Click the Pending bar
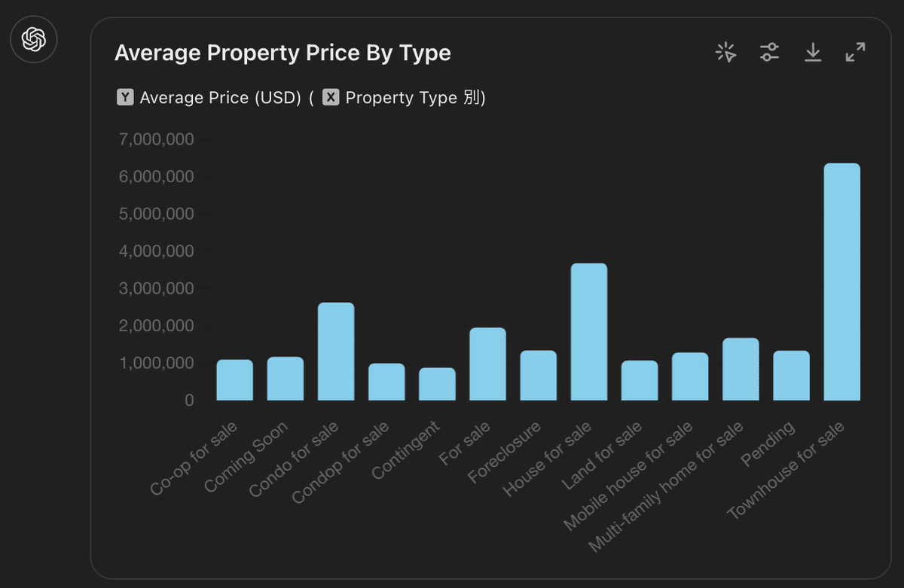904x588 pixels. tap(791, 376)
